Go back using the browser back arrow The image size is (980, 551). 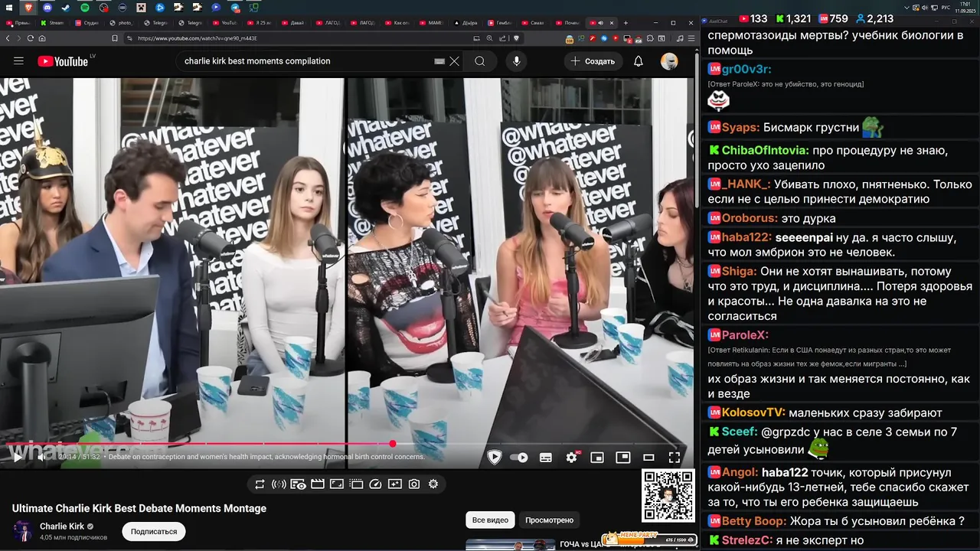click(8, 38)
